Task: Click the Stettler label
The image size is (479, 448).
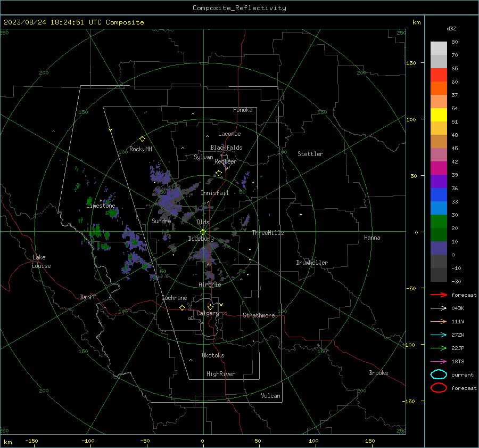Action: click(x=310, y=154)
